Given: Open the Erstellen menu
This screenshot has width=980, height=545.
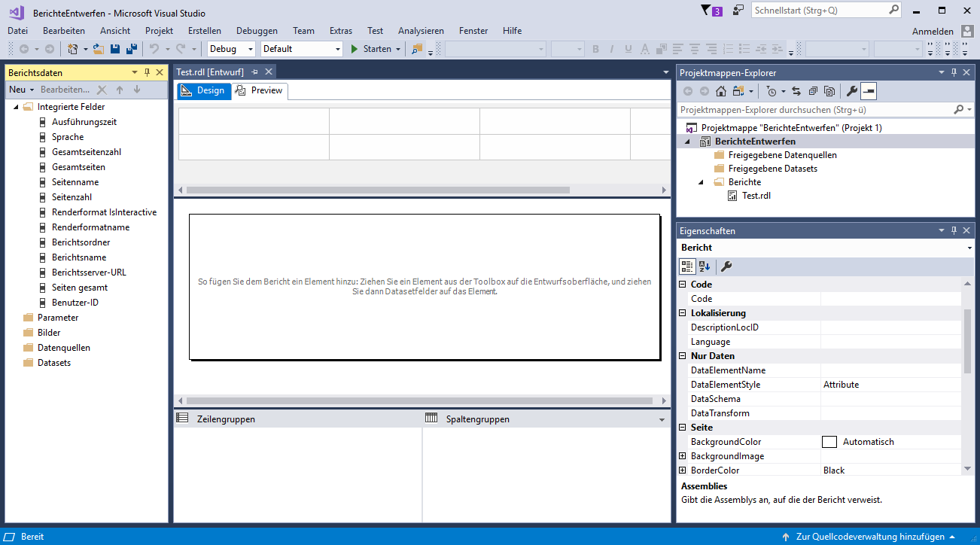Looking at the screenshot, I should pyautogui.click(x=204, y=31).
